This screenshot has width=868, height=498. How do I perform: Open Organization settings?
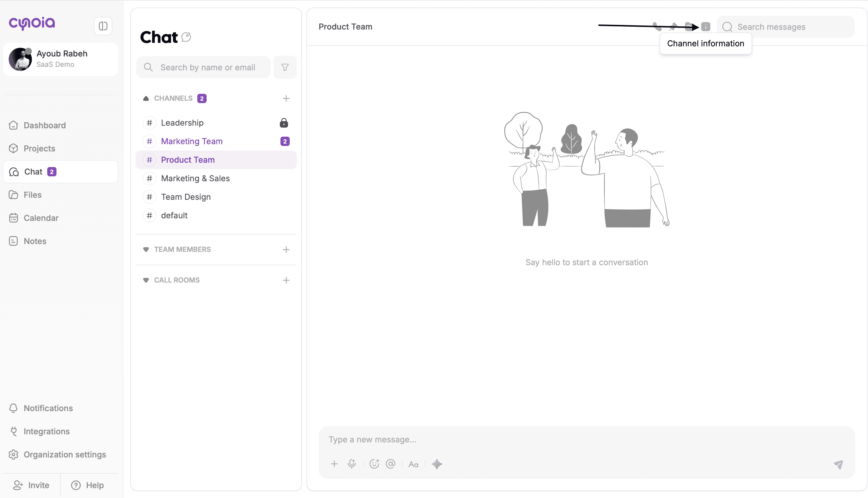tap(64, 455)
